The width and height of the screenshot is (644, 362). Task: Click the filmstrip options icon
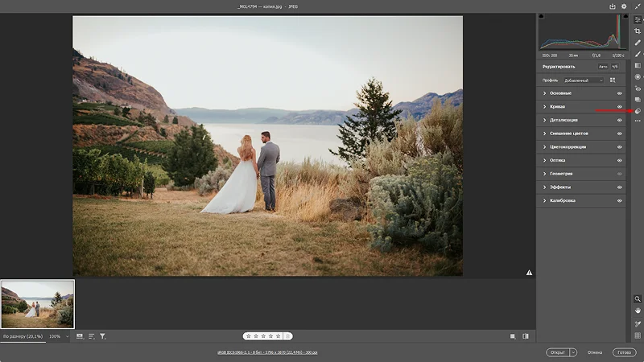point(80,336)
